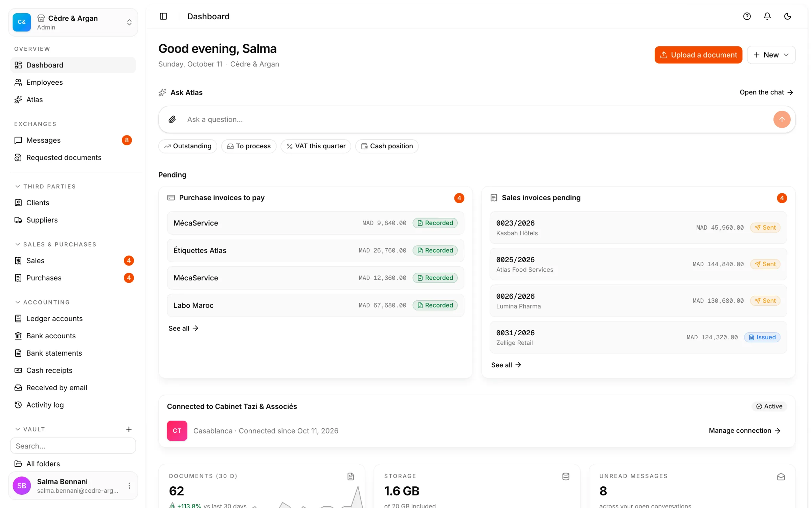Click the CT cabinet avatar

(x=177, y=430)
